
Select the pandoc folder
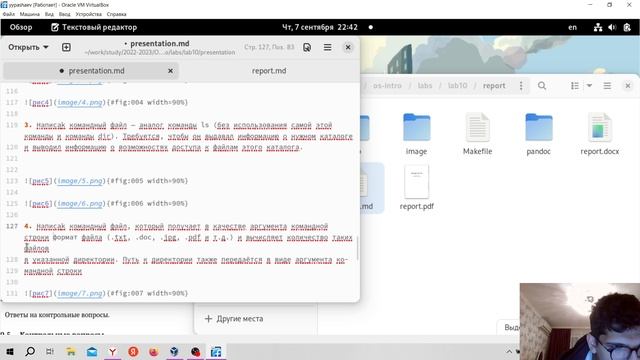[538, 134]
